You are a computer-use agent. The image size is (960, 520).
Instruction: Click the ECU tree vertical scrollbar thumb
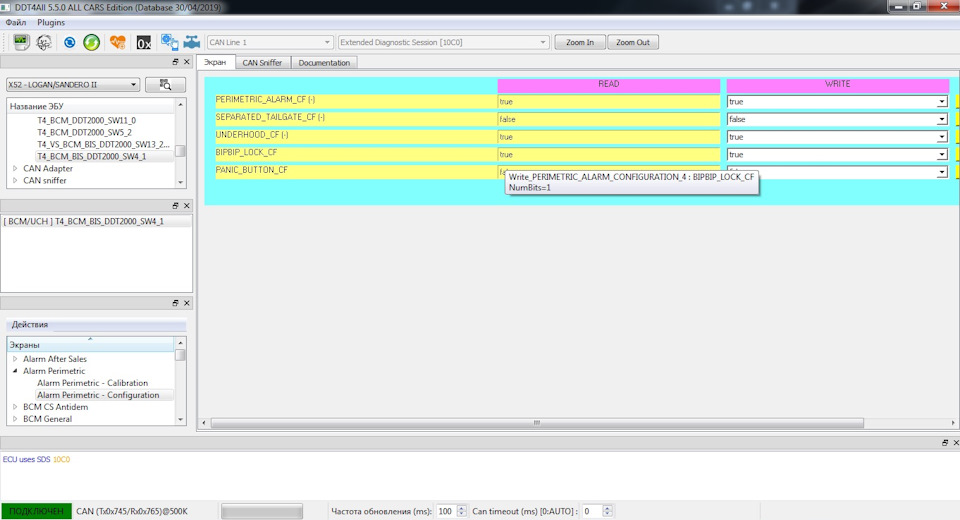180,151
